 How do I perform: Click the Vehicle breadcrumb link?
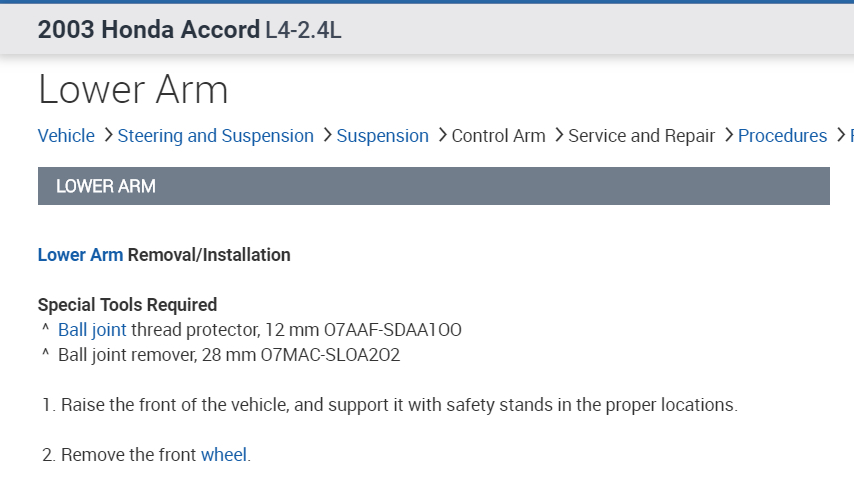[66, 136]
